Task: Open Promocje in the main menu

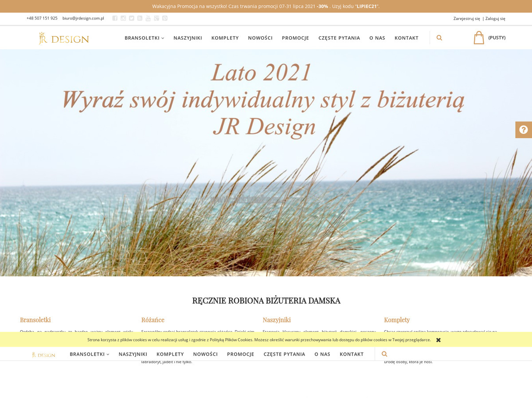Action: click(x=295, y=38)
